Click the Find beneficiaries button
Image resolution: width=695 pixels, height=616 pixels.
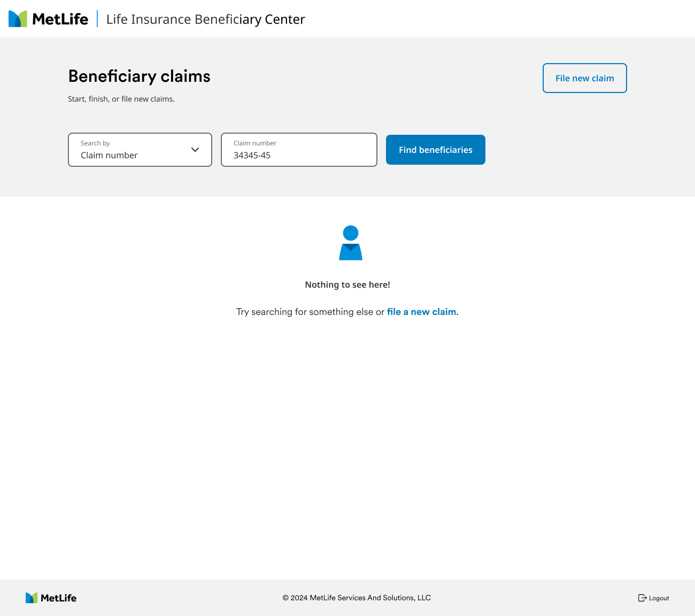click(436, 150)
